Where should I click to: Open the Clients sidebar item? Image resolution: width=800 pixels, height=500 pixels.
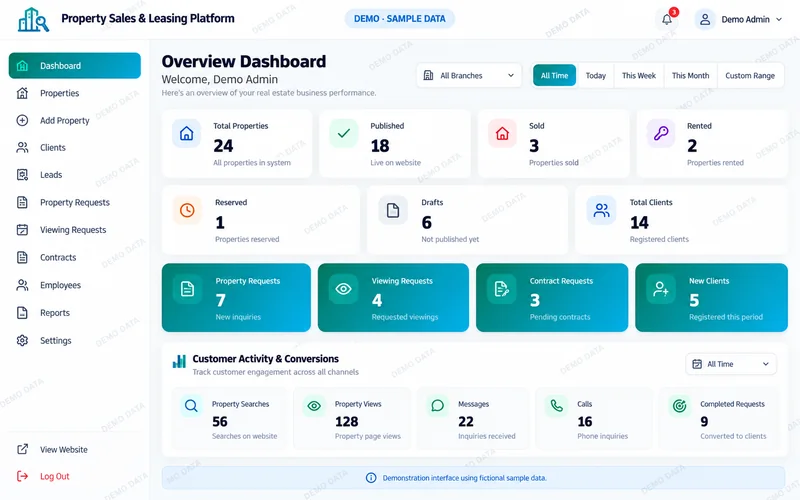[x=74, y=147]
